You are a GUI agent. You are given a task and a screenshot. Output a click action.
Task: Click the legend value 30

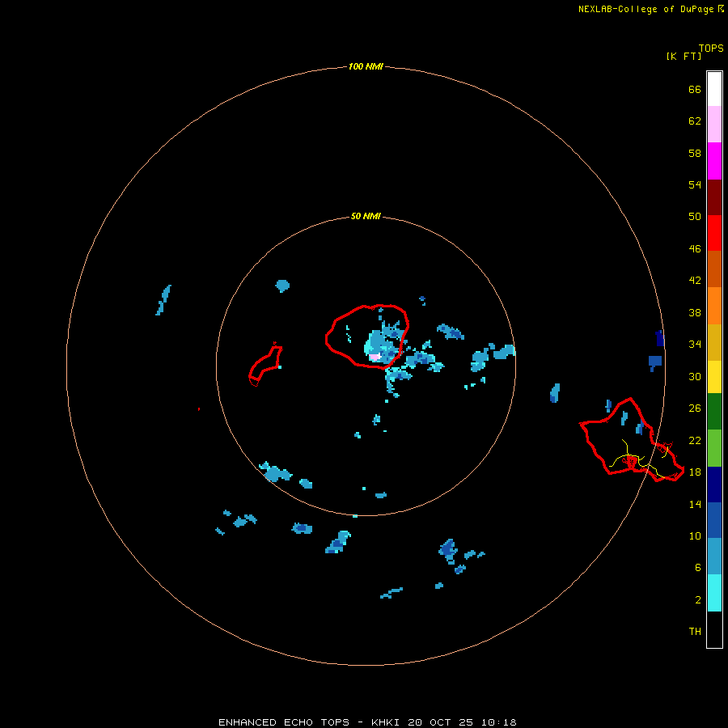695,376
